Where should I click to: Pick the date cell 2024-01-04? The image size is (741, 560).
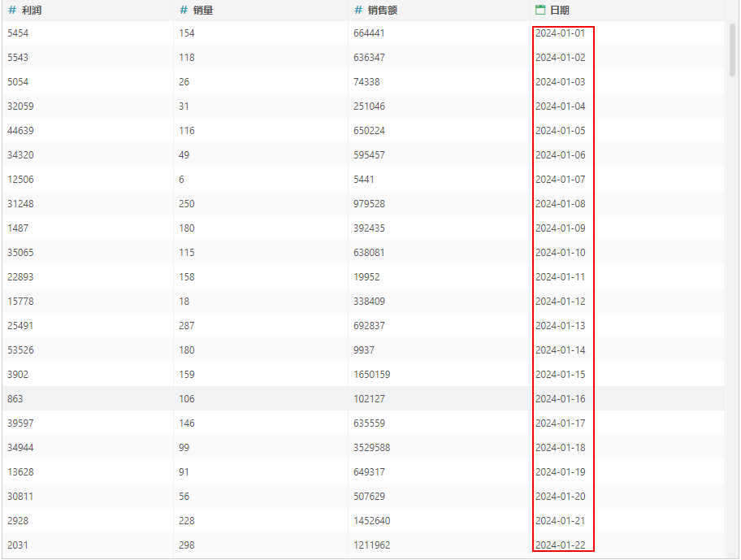coord(561,106)
